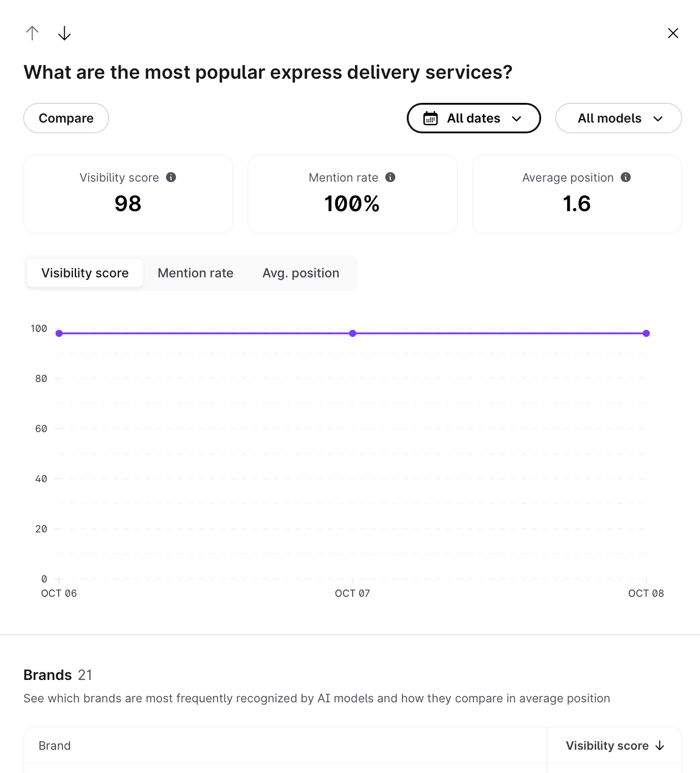Click the Average position stat card value
This screenshot has height=773, width=700.
(x=576, y=204)
